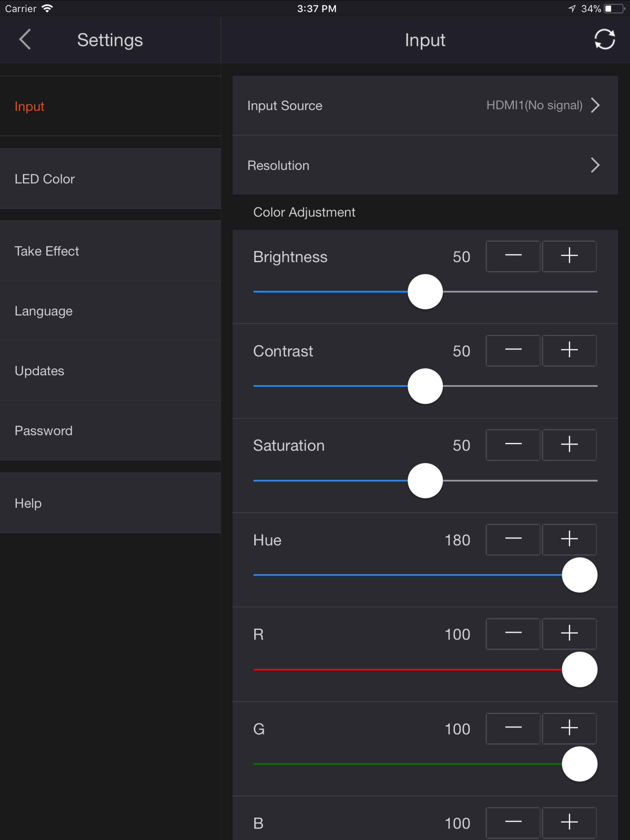Image resolution: width=630 pixels, height=840 pixels.
Task: Click the red R slider handle
Action: pyautogui.click(x=580, y=669)
